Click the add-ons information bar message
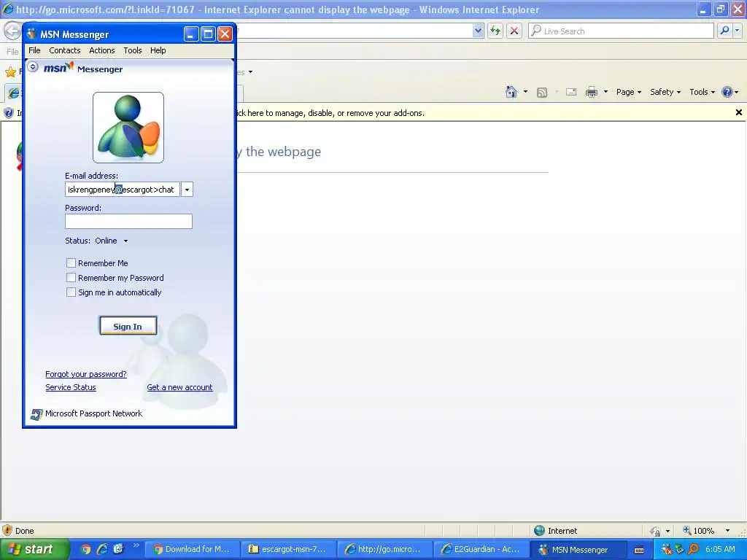The width and height of the screenshot is (747, 560). [x=330, y=113]
